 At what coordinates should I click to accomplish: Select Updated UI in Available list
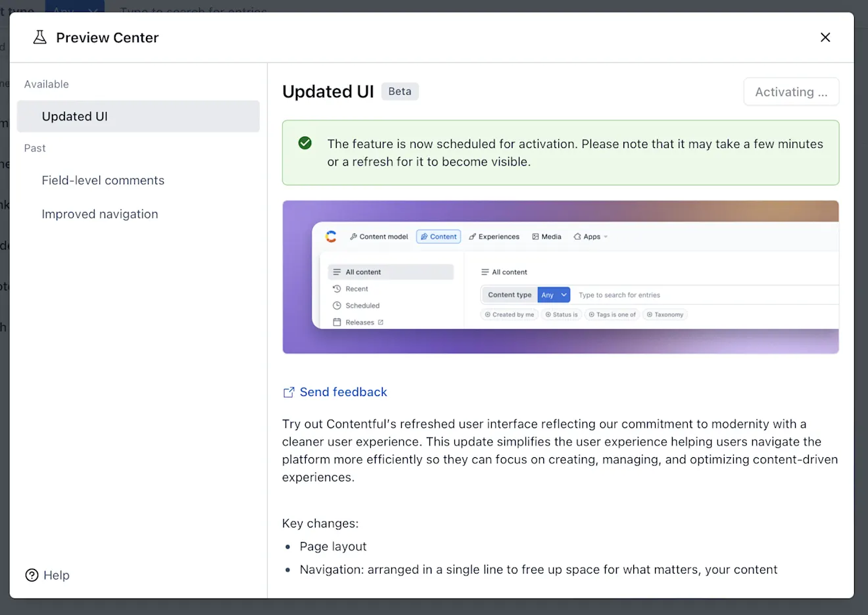tap(138, 116)
